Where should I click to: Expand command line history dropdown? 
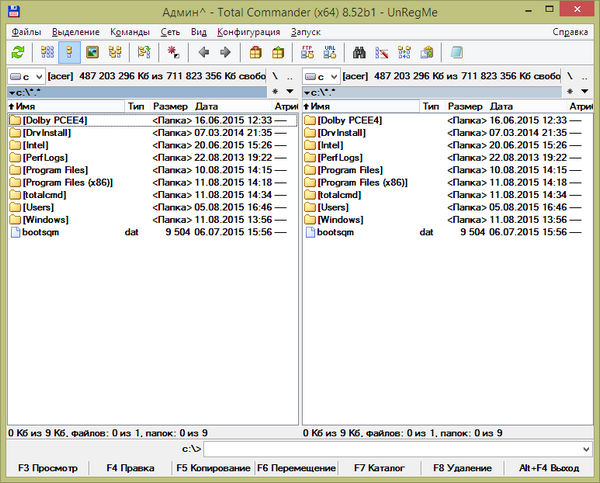pyautogui.click(x=586, y=449)
